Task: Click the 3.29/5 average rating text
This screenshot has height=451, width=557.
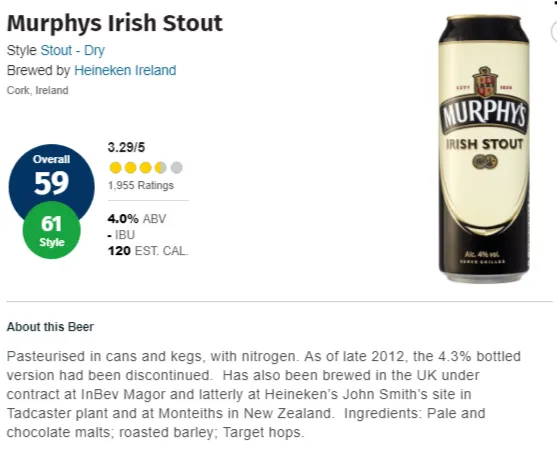Action: (x=126, y=147)
